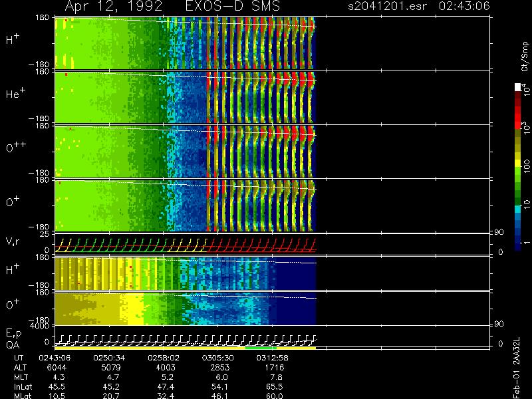Select the 'MLat' row label
The width and height of the screenshot is (532, 399).
tap(22, 396)
